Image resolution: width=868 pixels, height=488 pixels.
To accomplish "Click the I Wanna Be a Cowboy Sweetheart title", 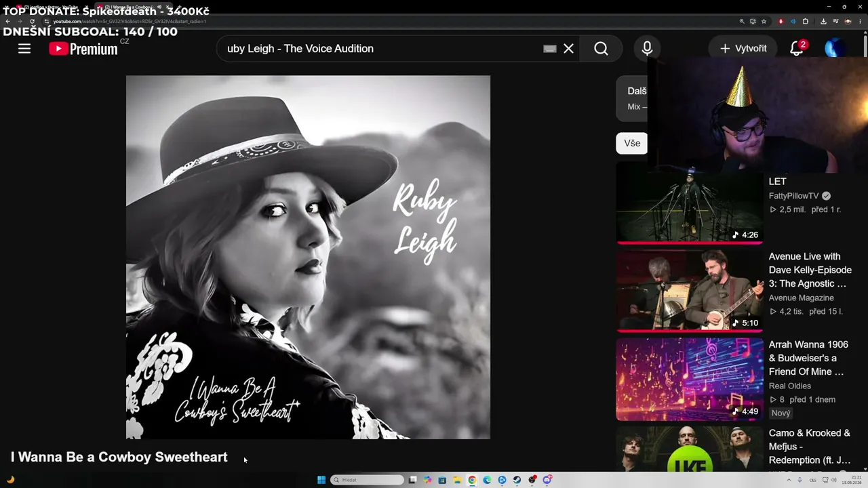I will click(x=119, y=457).
